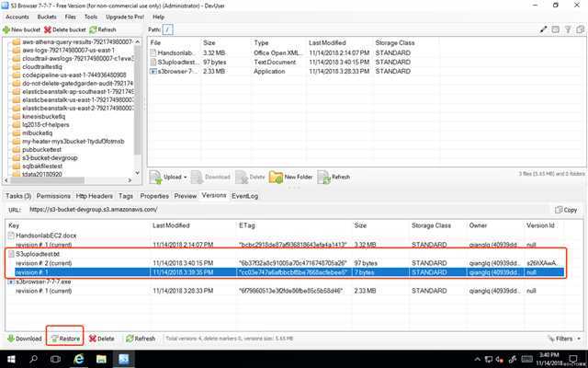Select revision # 1 of S3uploadtest.txt
This screenshot has height=368, width=588.
click(x=289, y=272)
